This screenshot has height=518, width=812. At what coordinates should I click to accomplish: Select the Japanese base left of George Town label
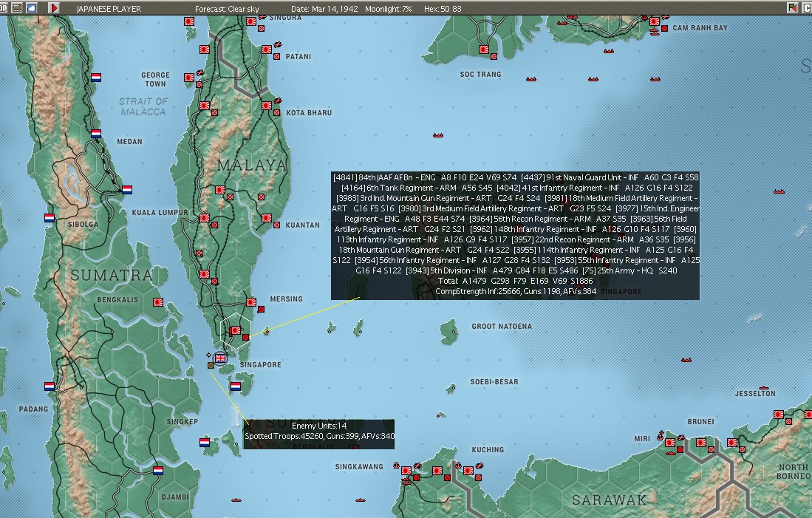coord(189,78)
